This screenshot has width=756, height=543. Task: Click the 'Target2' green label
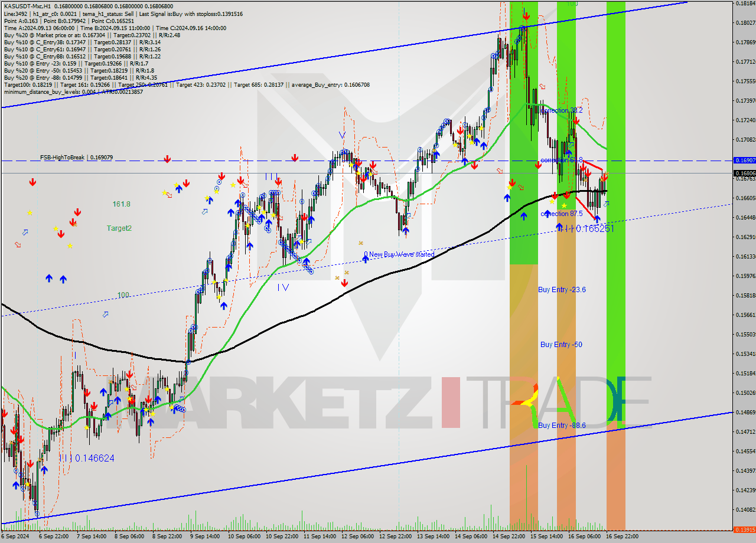point(119,228)
